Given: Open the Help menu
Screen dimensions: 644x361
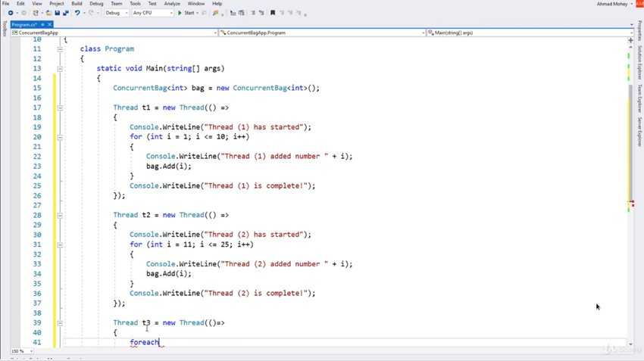Looking at the screenshot, I should (x=217, y=4).
